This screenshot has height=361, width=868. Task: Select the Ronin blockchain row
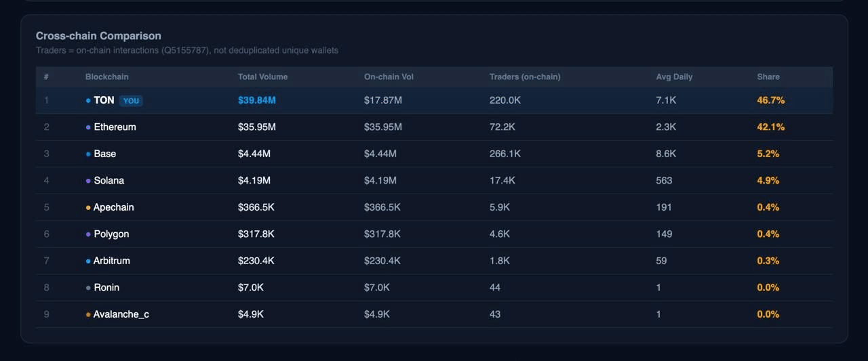click(x=106, y=288)
